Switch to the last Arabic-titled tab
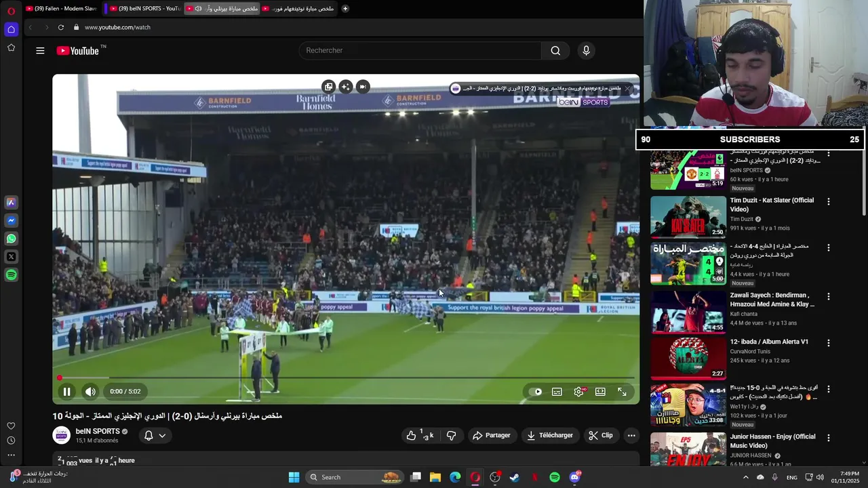The image size is (868, 488). (x=298, y=9)
